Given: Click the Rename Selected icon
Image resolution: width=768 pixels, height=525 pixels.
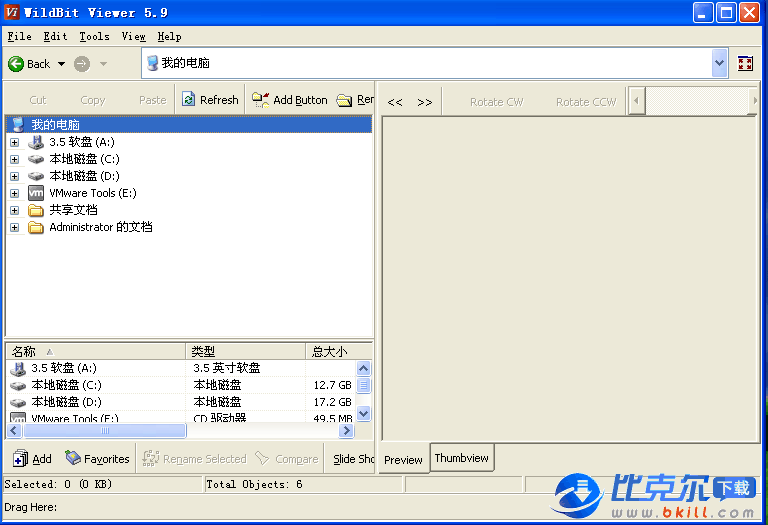Looking at the screenshot, I should point(150,458).
